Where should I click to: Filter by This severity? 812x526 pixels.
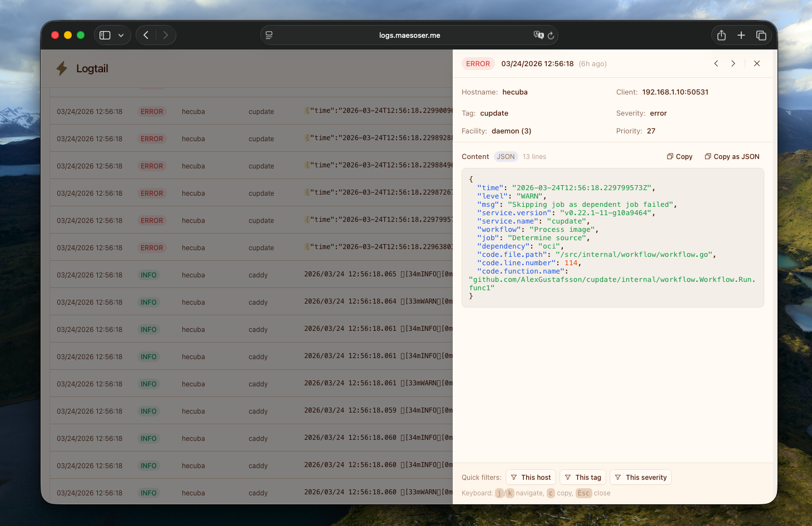click(641, 478)
